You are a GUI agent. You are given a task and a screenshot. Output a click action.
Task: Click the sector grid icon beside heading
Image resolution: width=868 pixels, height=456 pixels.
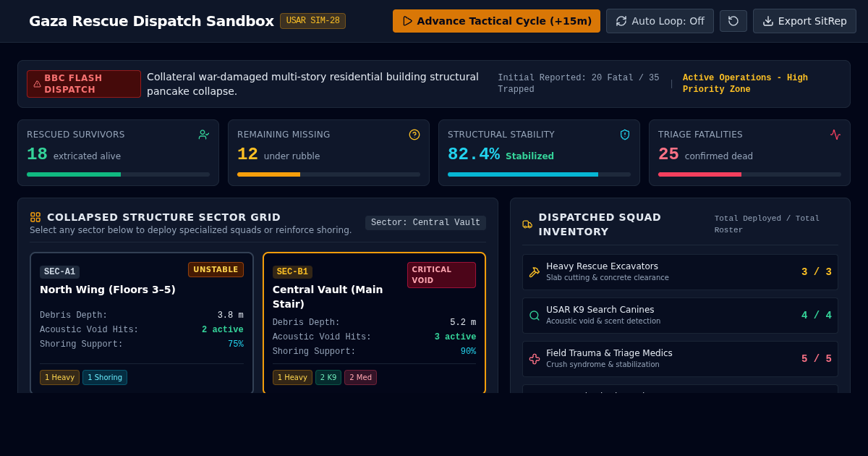point(35,217)
